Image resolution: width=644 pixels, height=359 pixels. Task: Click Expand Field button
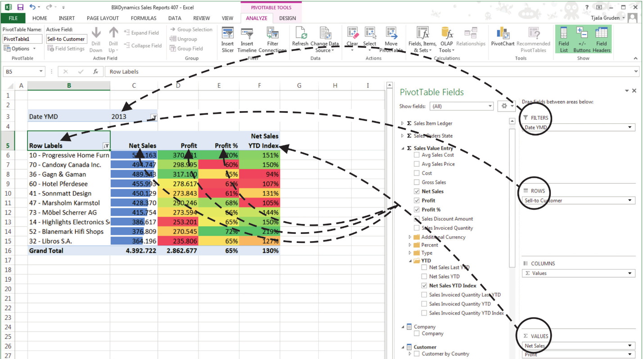141,33
